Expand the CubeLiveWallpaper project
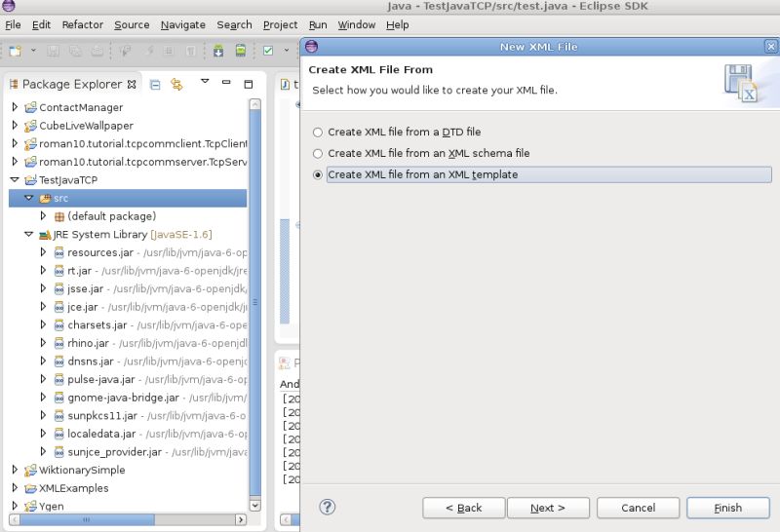 (15, 125)
